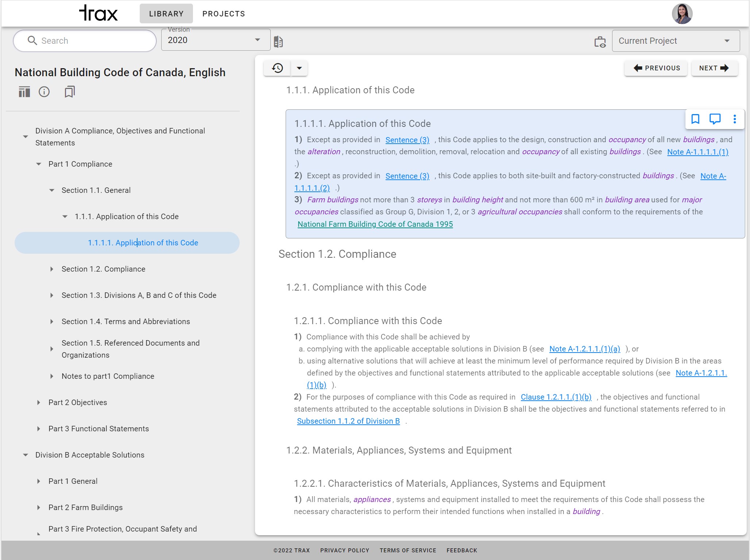This screenshot has width=750, height=560.
Task: Open the Current Project dropdown
Action: point(676,41)
